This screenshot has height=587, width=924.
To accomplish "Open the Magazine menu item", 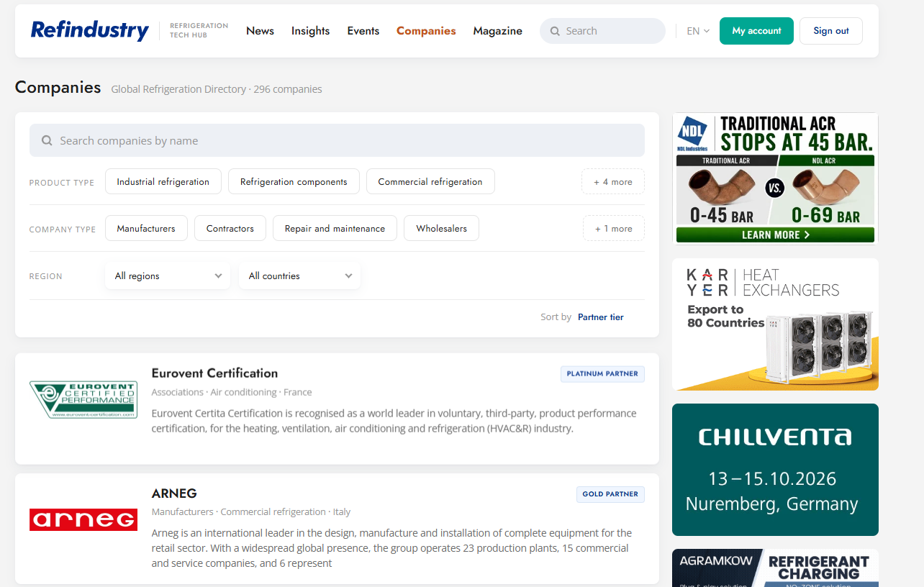I will 498,31.
